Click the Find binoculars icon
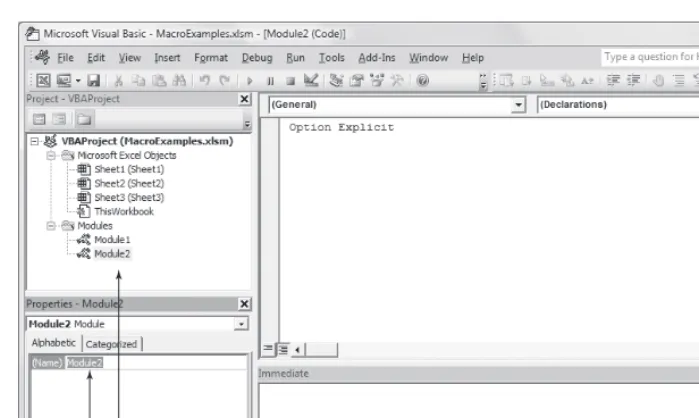The width and height of the screenshot is (699, 418). click(x=179, y=81)
